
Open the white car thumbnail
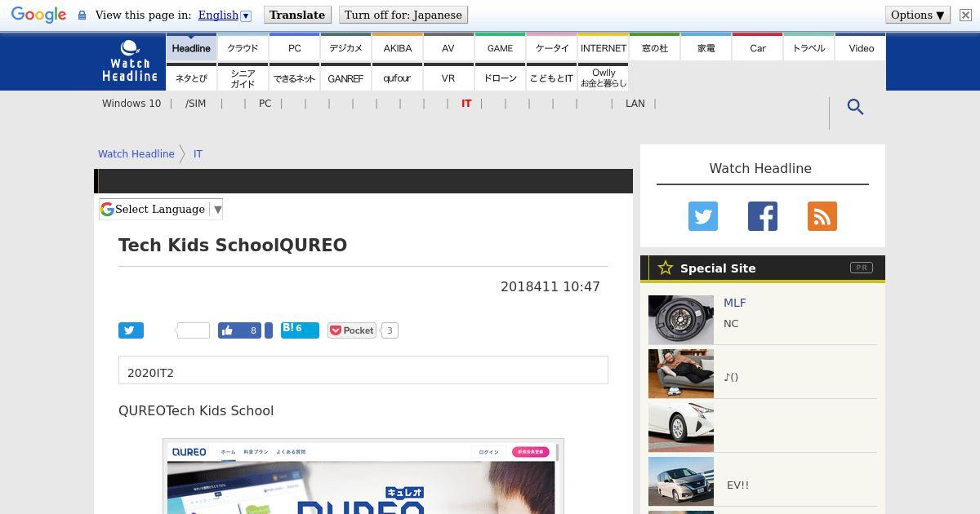(x=681, y=428)
